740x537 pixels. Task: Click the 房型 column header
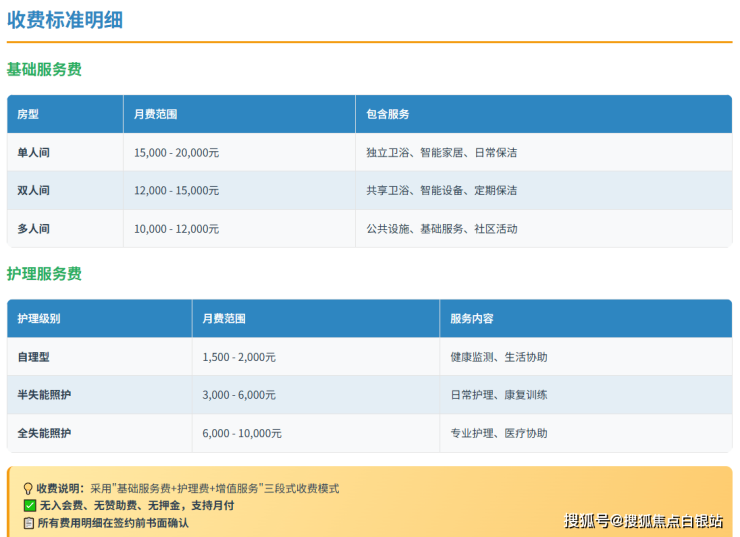(28, 114)
